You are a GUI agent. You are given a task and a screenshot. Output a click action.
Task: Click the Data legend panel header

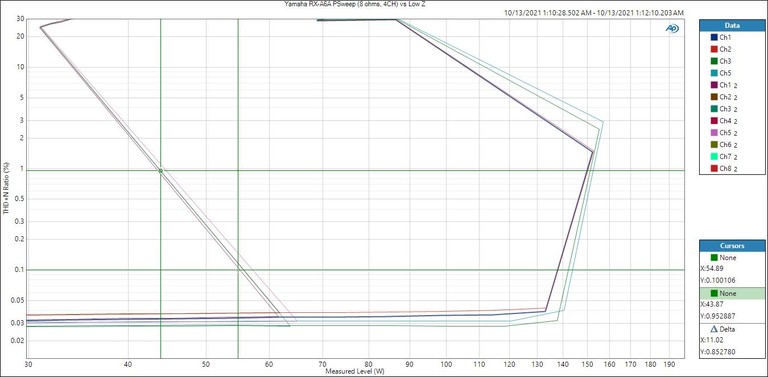point(732,25)
